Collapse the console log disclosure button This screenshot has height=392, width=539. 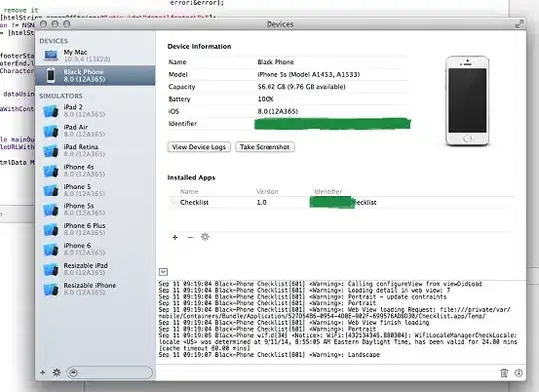[x=163, y=272]
